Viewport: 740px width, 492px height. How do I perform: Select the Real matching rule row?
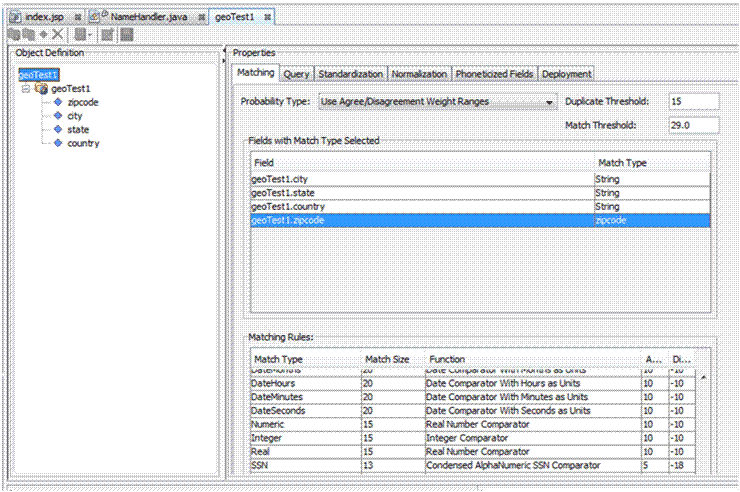coord(473,452)
